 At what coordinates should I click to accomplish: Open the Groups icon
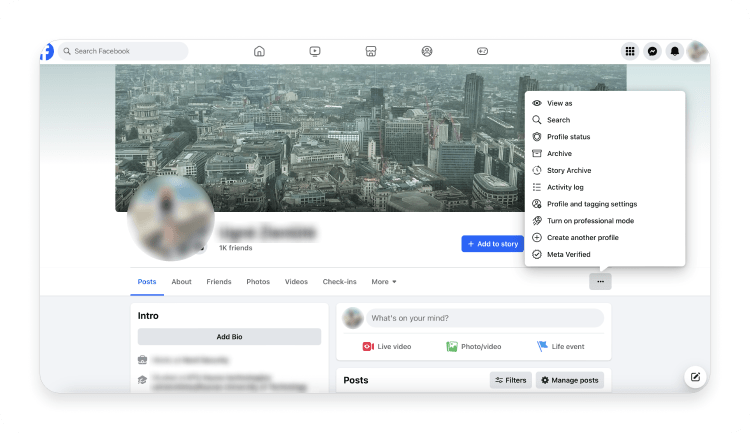pos(427,51)
